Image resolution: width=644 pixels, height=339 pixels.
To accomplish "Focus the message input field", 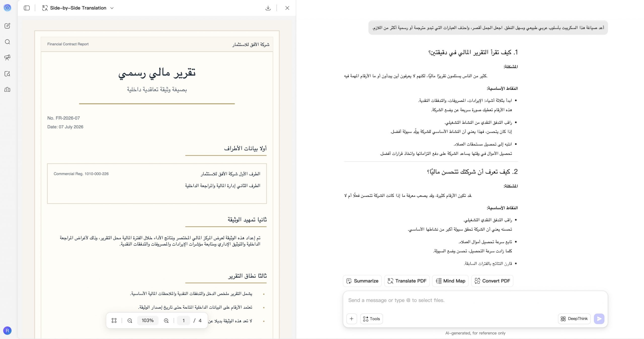I will pyautogui.click(x=475, y=300).
